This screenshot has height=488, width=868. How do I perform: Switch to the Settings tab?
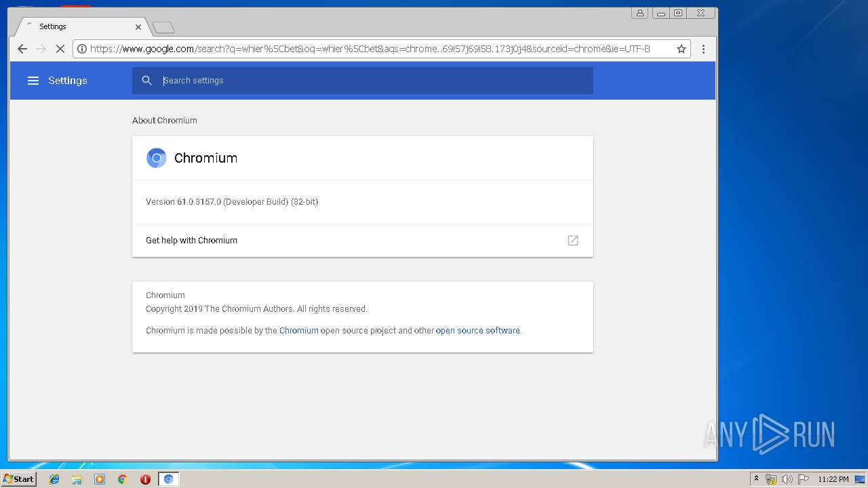[81, 26]
